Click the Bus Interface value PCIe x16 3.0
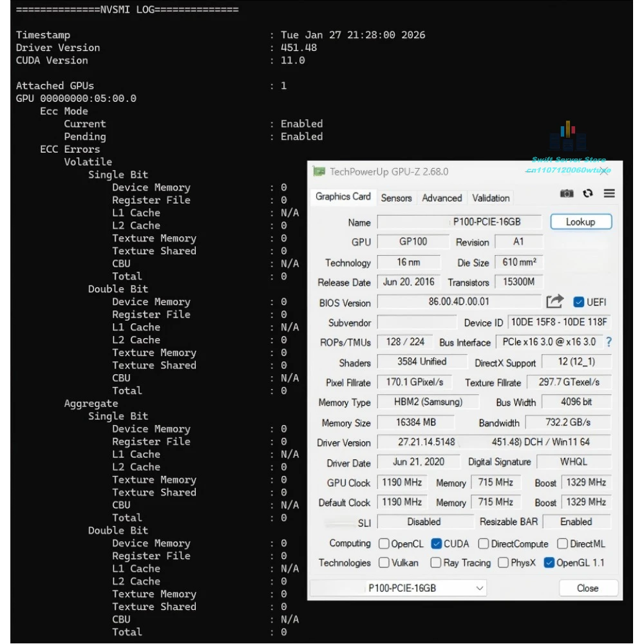This screenshot has height=644, width=644. [x=549, y=342]
